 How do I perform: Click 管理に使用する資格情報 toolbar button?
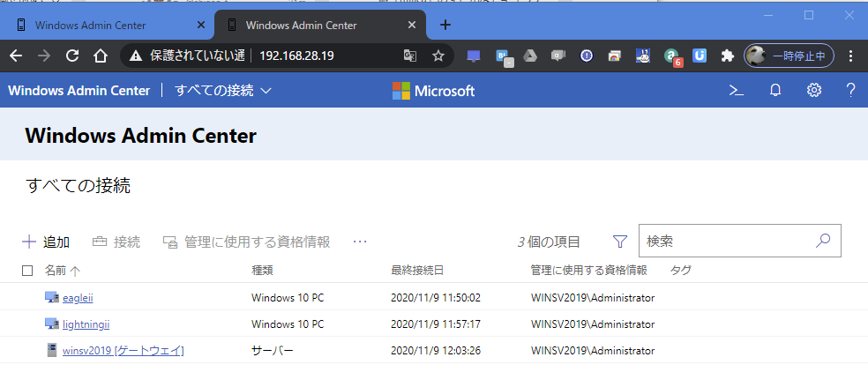(246, 242)
